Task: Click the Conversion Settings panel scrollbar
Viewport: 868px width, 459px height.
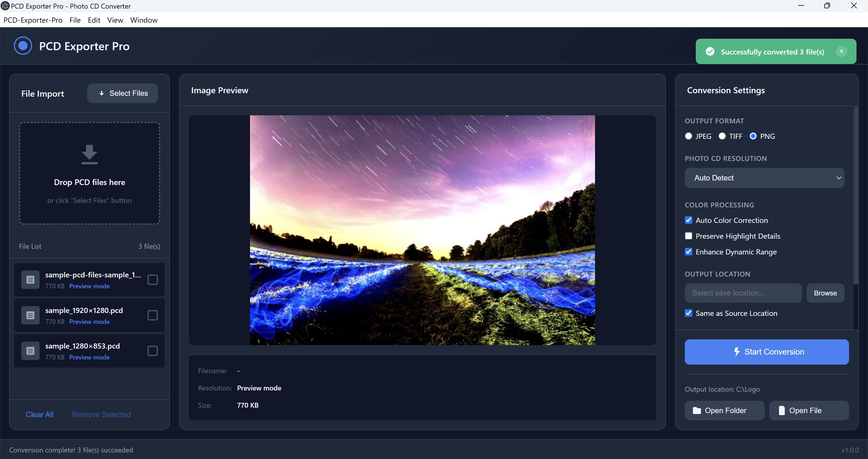Action: [856, 195]
